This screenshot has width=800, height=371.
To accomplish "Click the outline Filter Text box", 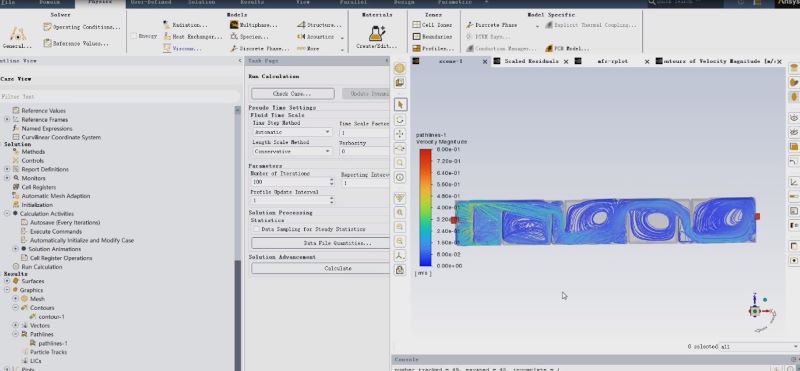I will coord(119,96).
